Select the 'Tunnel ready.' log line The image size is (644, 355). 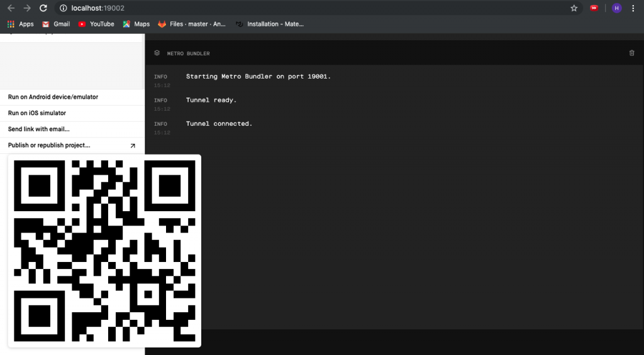(x=211, y=100)
